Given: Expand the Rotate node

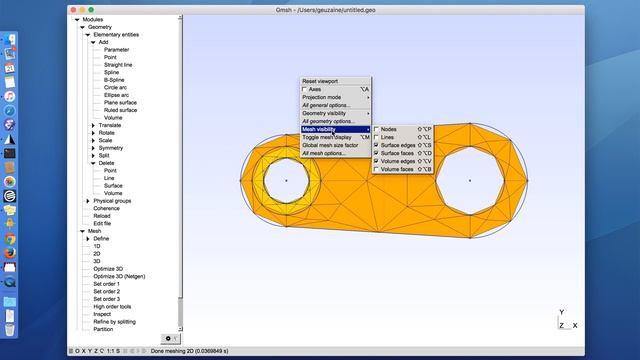Looking at the screenshot, I should pos(93,133).
